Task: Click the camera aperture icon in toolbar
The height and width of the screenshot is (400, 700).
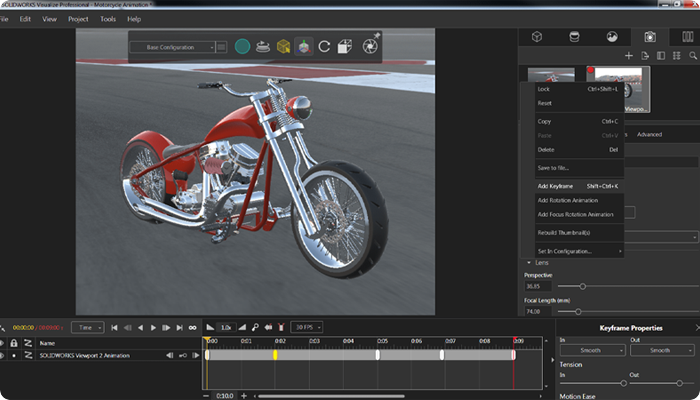Action: (369, 46)
